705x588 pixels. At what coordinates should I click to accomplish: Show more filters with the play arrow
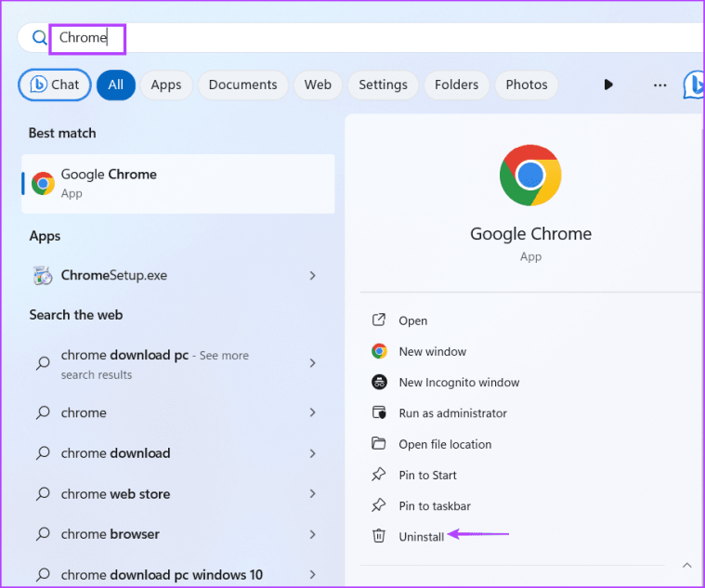(608, 85)
